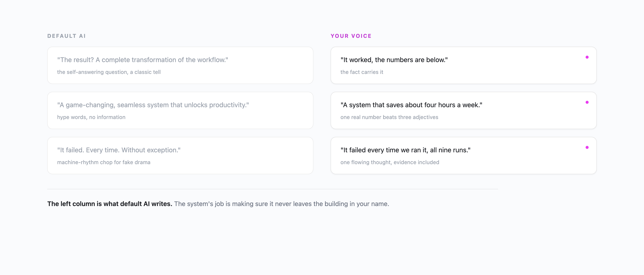The height and width of the screenshot is (275, 644).
Task: Click the "It failed every time we ran it" quote
Action: 405,150
